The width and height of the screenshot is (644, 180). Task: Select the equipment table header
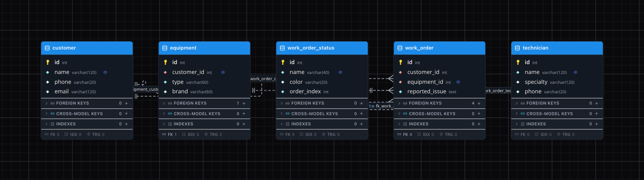(204, 48)
